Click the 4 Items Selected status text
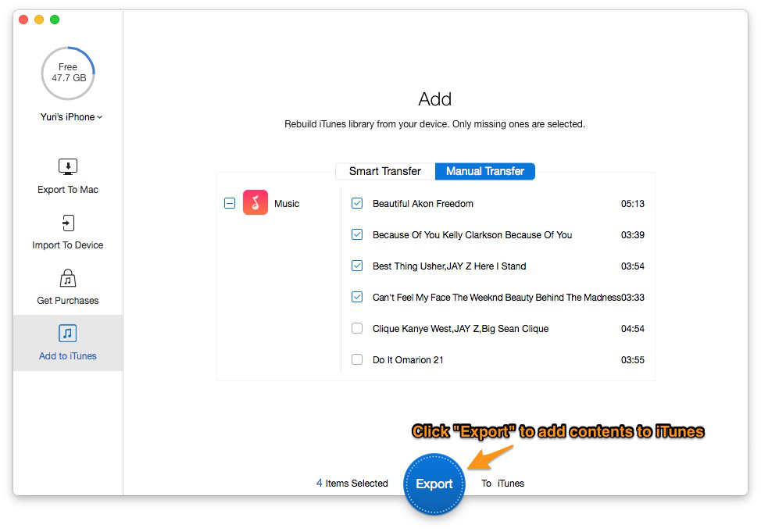The height and width of the screenshot is (532, 761). pyautogui.click(x=352, y=483)
